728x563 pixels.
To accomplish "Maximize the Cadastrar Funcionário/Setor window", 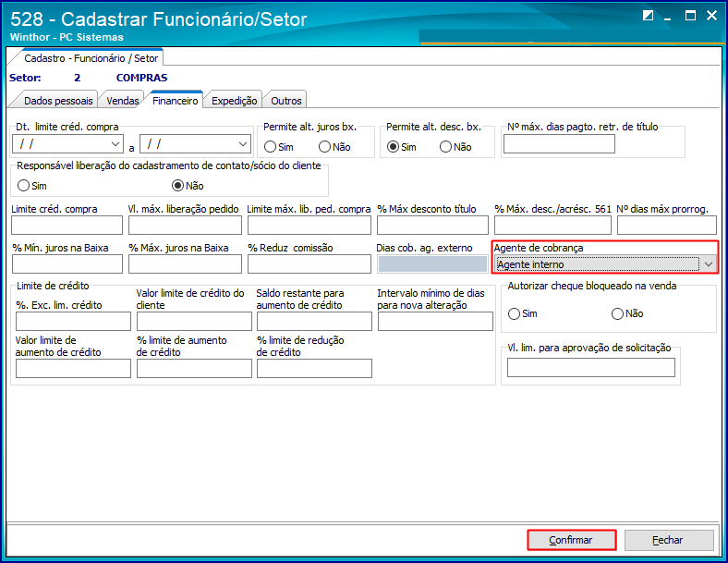I will point(690,16).
